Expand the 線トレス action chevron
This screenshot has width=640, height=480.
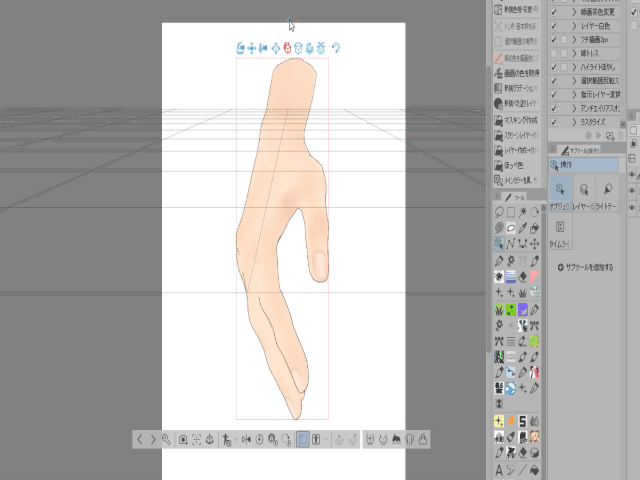(x=574, y=53)
